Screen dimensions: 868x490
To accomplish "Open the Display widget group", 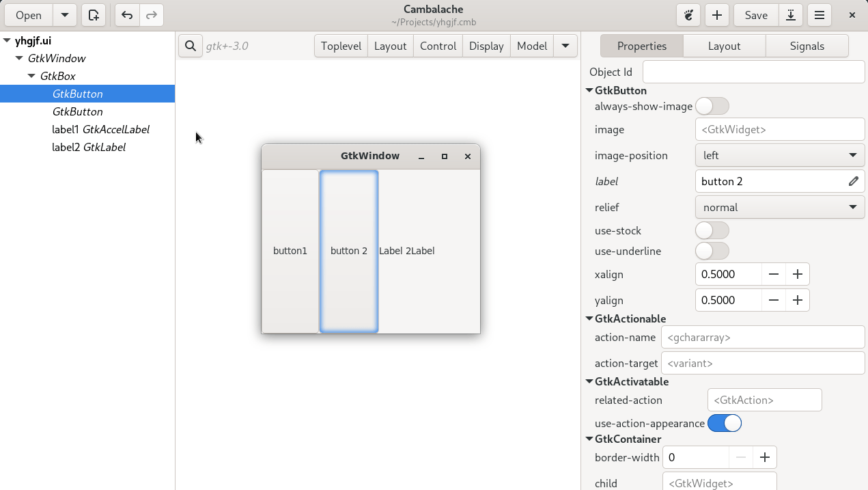I will pos(487,46).
